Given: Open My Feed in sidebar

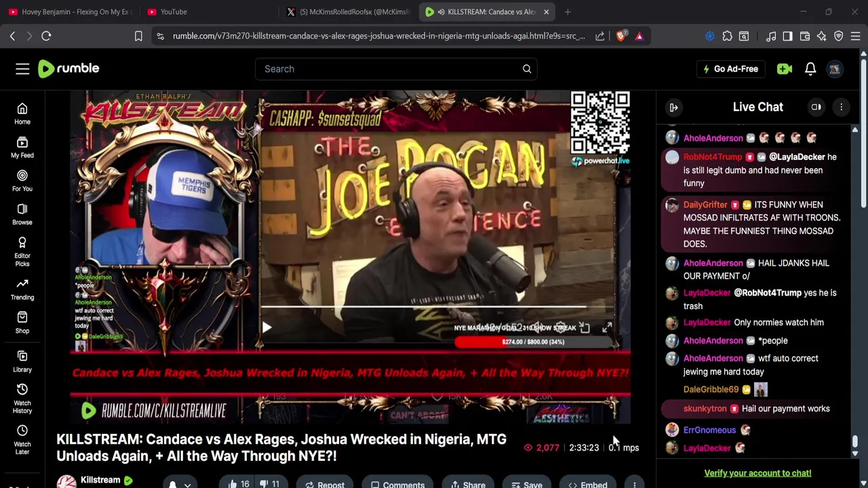Looking at the screenshot, I should [22, 147].
